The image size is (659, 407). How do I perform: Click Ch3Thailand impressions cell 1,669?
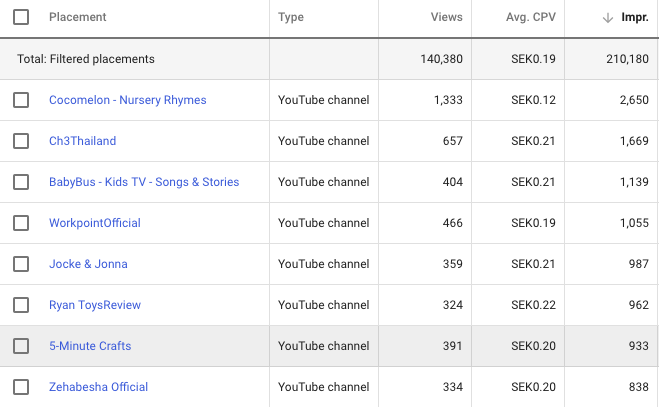(x=634, y=141)
